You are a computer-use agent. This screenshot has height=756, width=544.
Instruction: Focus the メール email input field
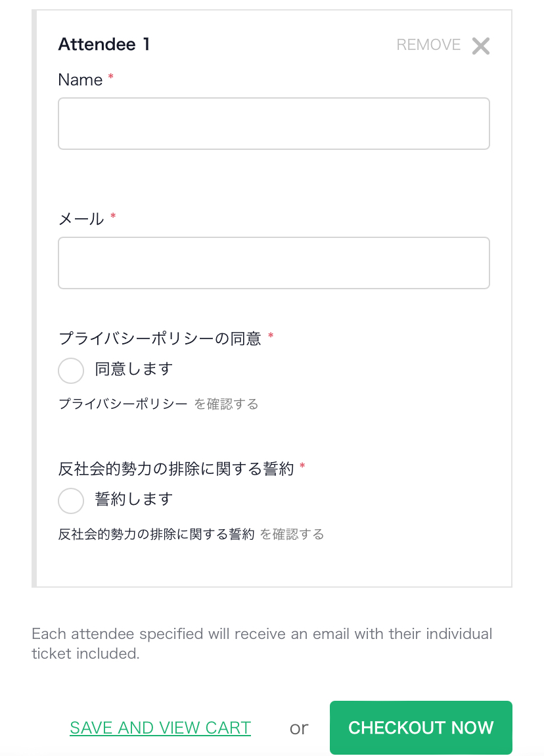click(x=274, y=263)
